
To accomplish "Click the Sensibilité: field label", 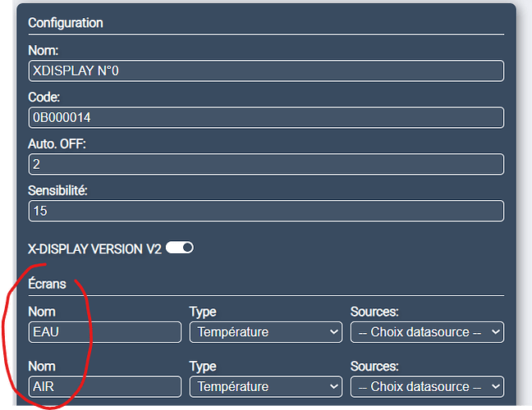I will (x=57, y=190).
